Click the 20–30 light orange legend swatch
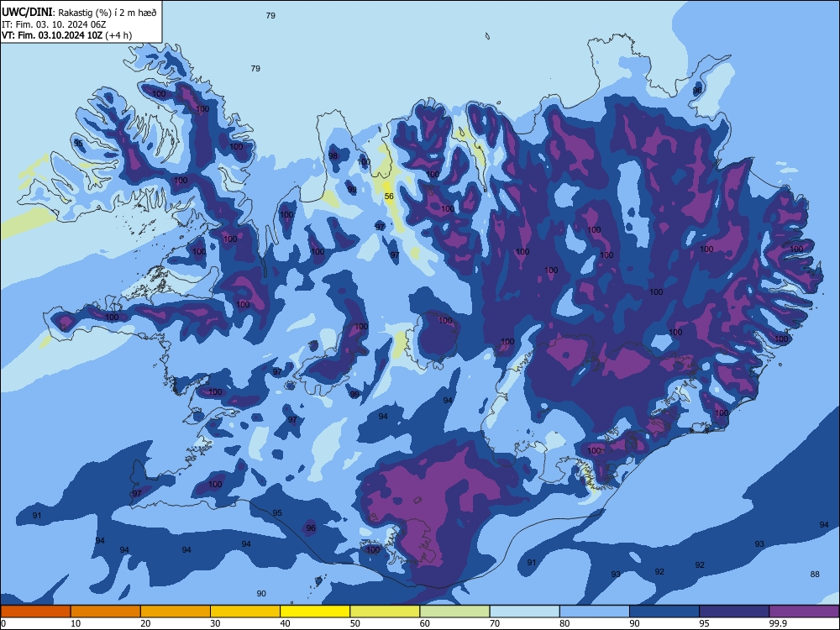Image resolution: width=840 pixels, height=630 pixels. tap(176, 612)
